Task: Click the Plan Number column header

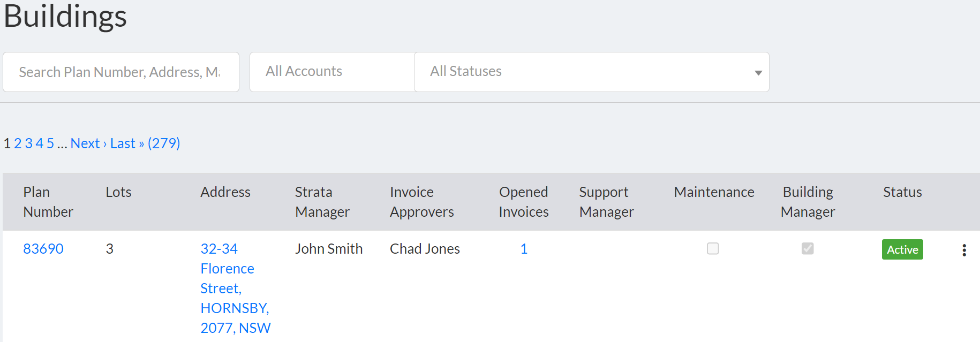Action: [x=48, y=202]
